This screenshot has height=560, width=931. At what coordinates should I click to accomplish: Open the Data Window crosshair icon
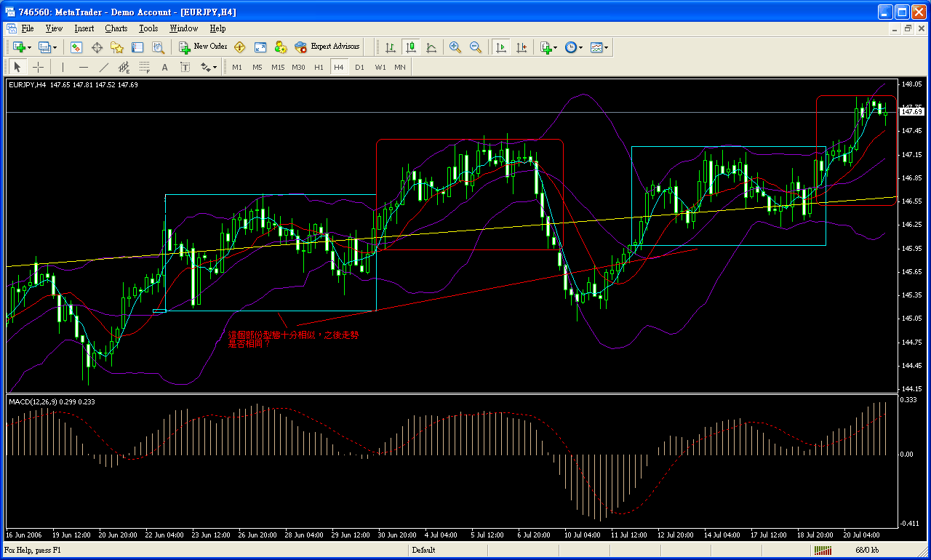click(97, 47)
